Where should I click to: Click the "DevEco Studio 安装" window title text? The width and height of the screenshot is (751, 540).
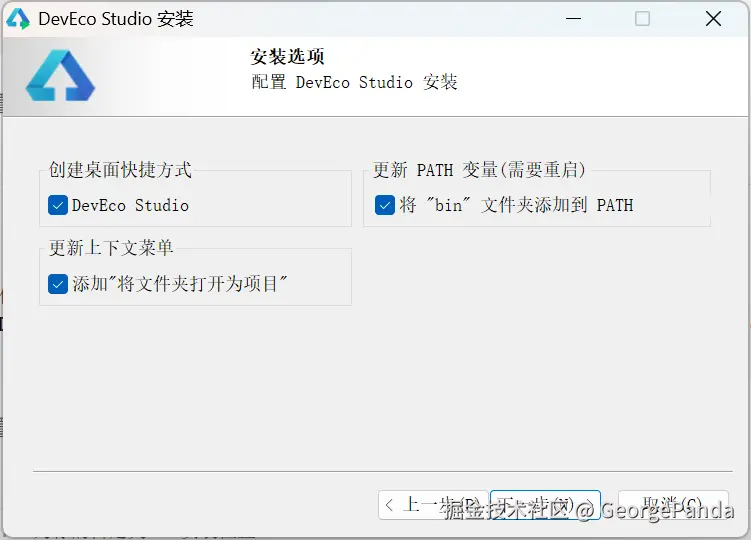[x=115, y=19]
